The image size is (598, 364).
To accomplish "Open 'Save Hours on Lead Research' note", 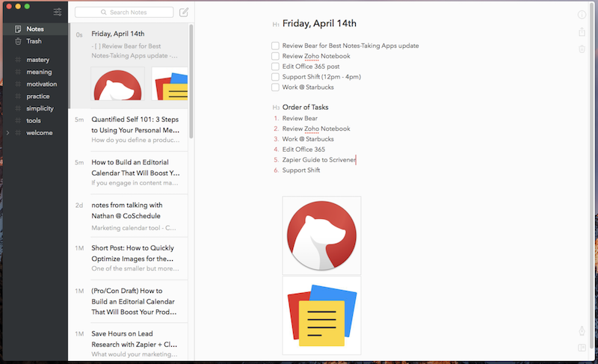I will (135, 339).
